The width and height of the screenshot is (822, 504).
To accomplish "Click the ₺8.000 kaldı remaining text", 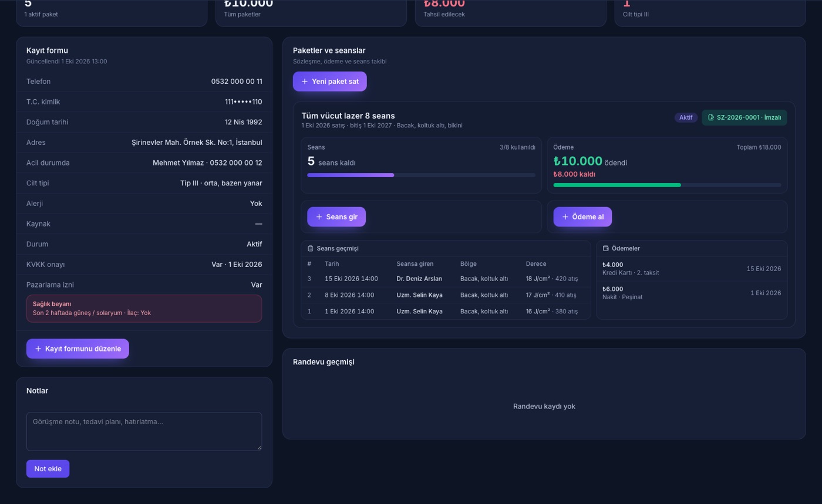I will tap(574, 174).
